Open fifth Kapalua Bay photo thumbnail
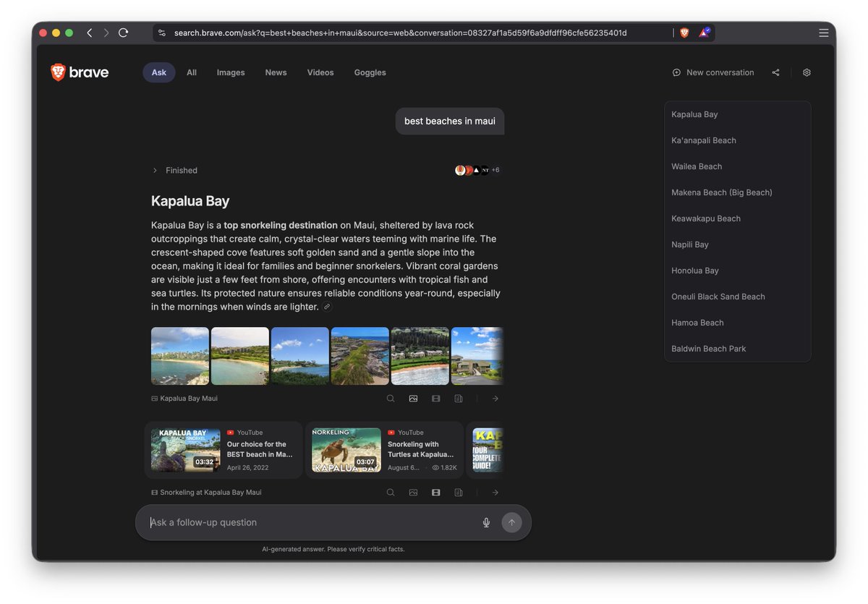The width and height of the screenshot is (868, 604). [420, 356]
